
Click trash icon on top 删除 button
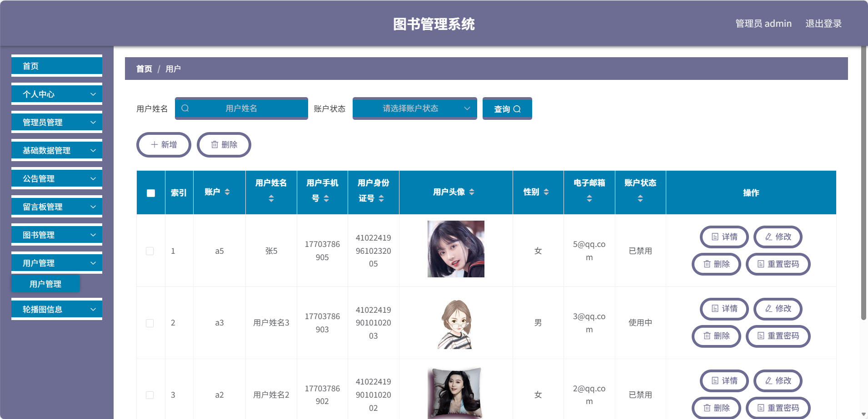215,144
